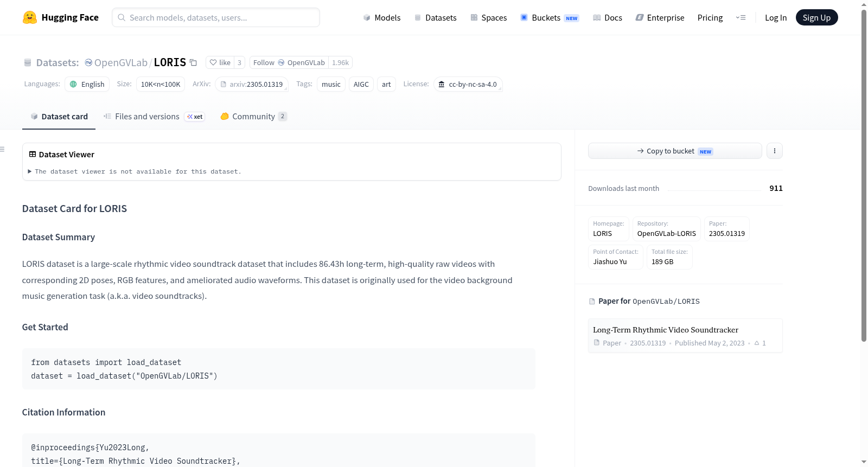Click the Citation Information heading
The image size is (868, 467).
pyautogui.click(x=63, y=412)
